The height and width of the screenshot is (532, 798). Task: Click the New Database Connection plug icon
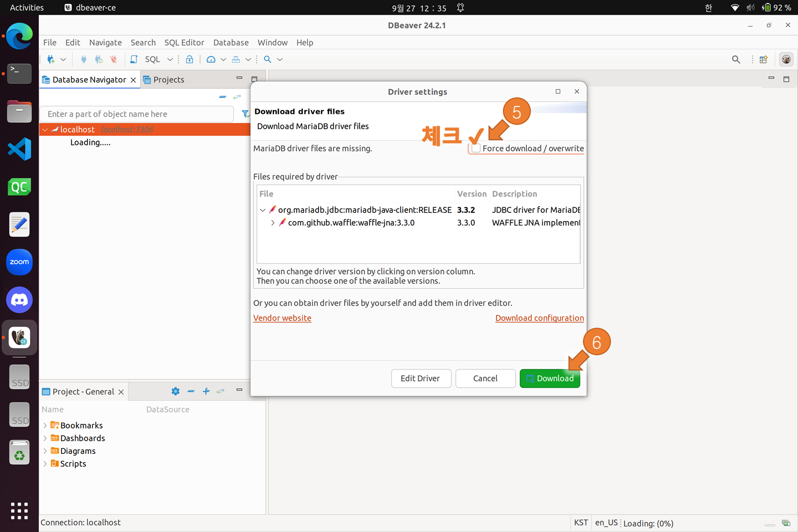[51, 59]
